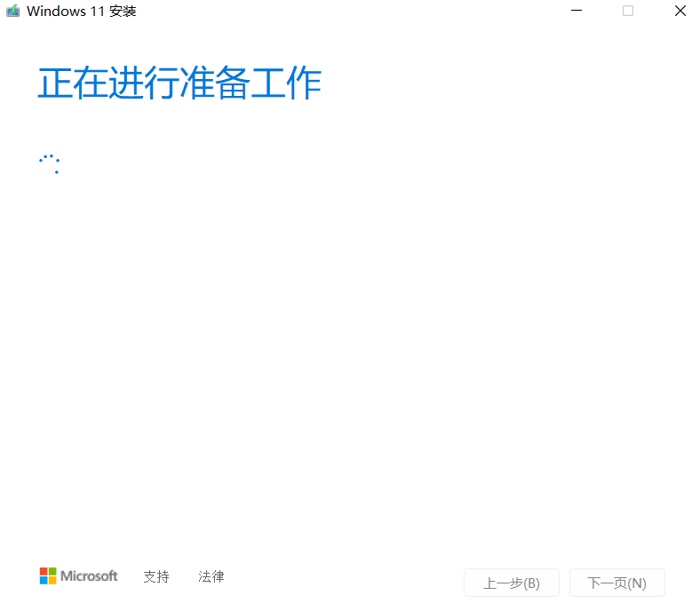Click the yellow square of Microsoft logo
Viewport: 700px width, 611px height.
(x=52, y=580)
